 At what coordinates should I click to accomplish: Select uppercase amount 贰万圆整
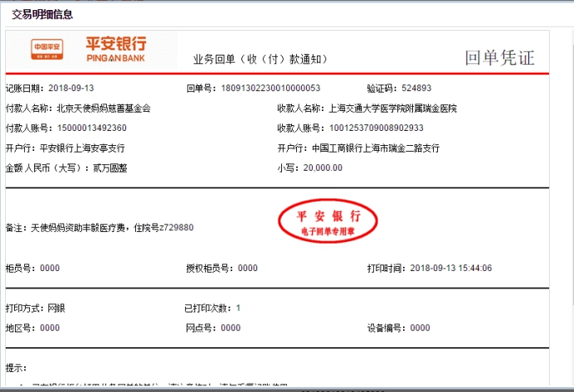109,168
